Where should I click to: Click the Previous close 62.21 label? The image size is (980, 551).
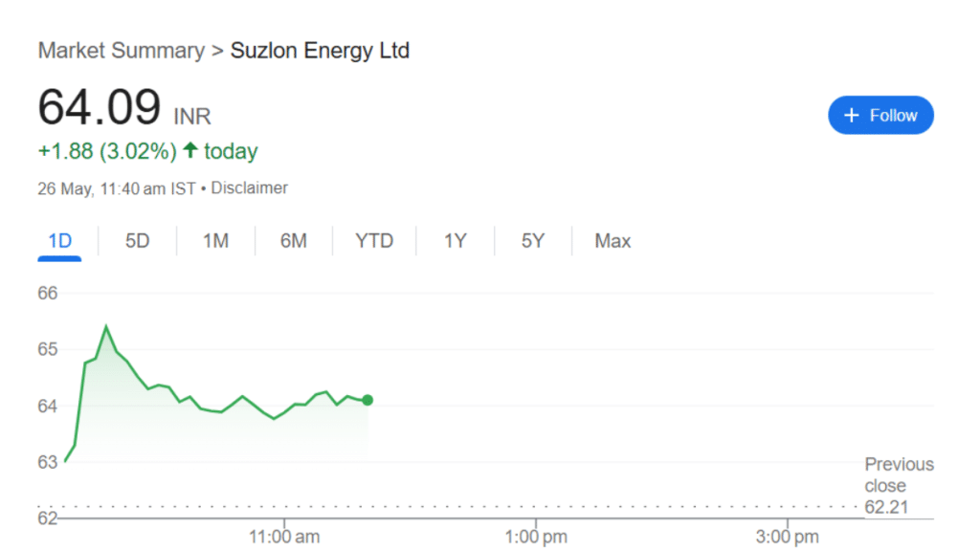[x=899, y=485]
